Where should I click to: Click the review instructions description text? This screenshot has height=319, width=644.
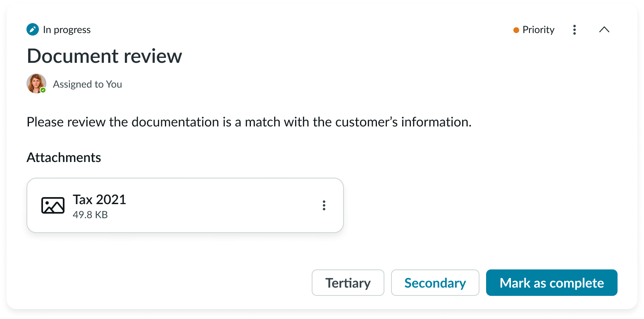click(249, 122)
